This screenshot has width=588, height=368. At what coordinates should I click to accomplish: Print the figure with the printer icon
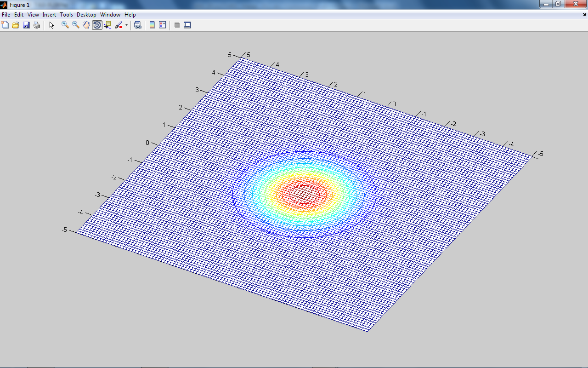pos(37,25)
